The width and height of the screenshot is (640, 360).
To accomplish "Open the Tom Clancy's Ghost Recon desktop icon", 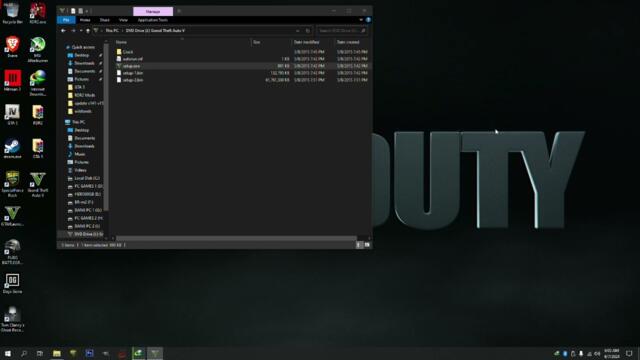I will point(12,319).
